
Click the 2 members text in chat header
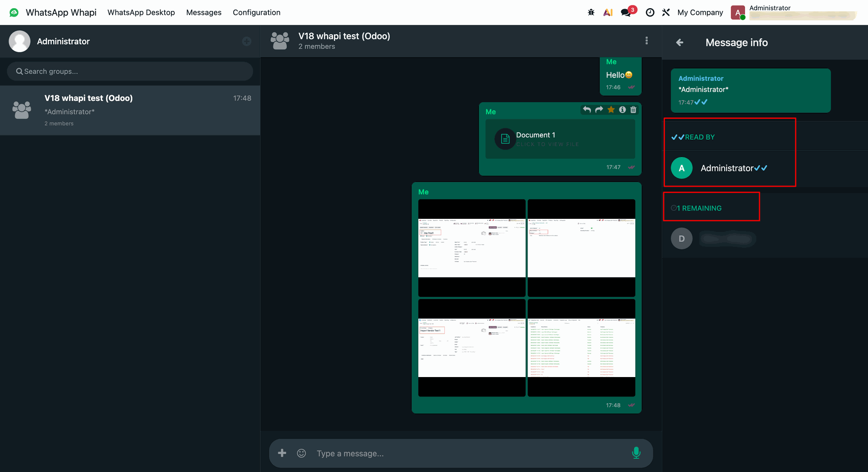[x=316, y=47]
